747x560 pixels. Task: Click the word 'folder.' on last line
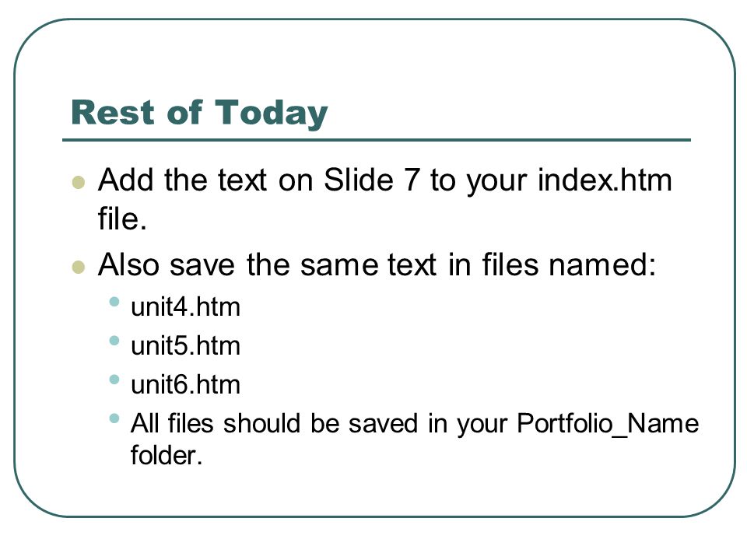(167, 456)
